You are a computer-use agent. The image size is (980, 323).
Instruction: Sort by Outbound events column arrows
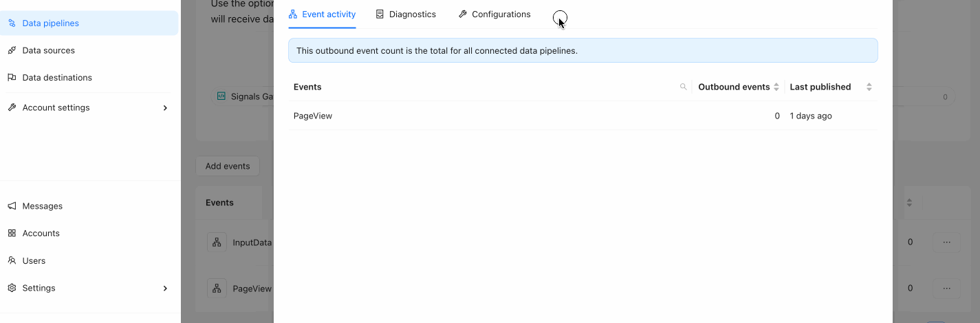(776, 87)
